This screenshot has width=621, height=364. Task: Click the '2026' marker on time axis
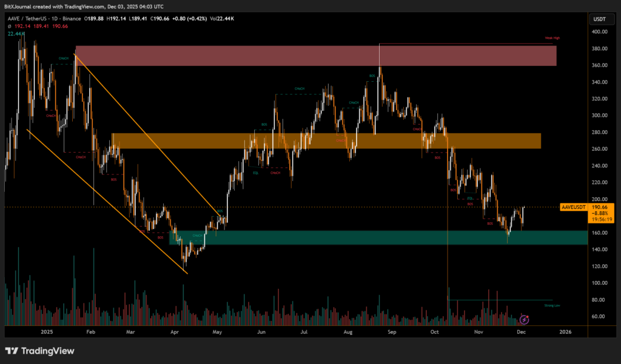click(565, 331)
